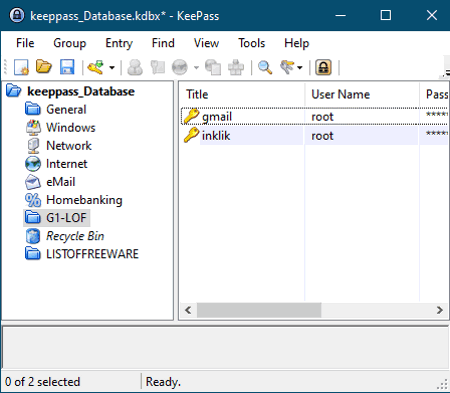Screen dimensions: 450x393
Task: Click the hidden password of inklik row
Action: (437, 134)
